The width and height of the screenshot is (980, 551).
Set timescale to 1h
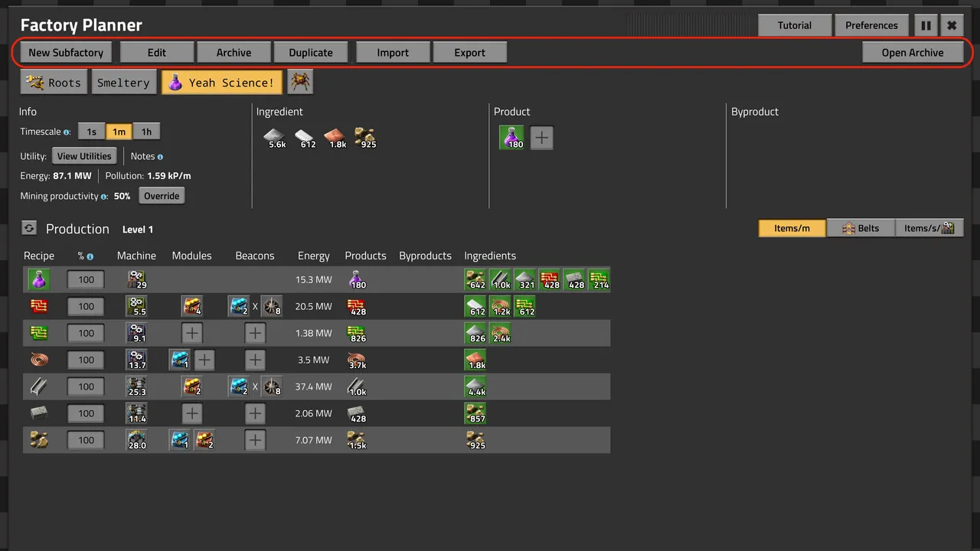tap(146, 132)
